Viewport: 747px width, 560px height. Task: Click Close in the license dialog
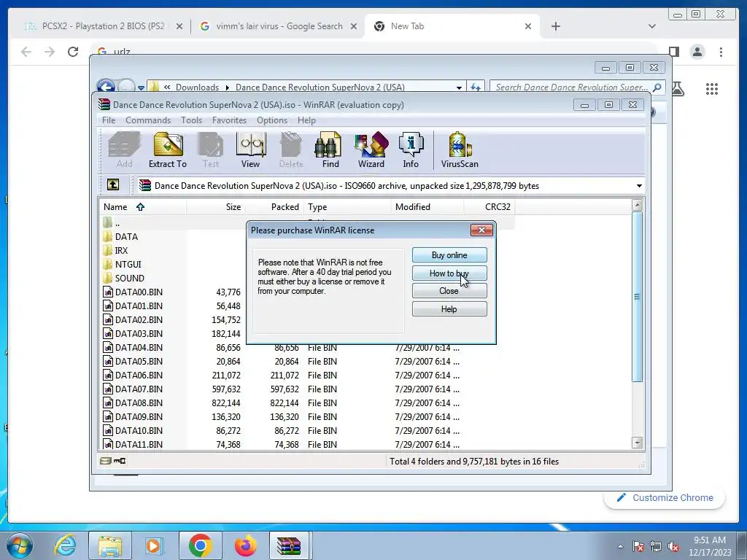click(449, 290)
